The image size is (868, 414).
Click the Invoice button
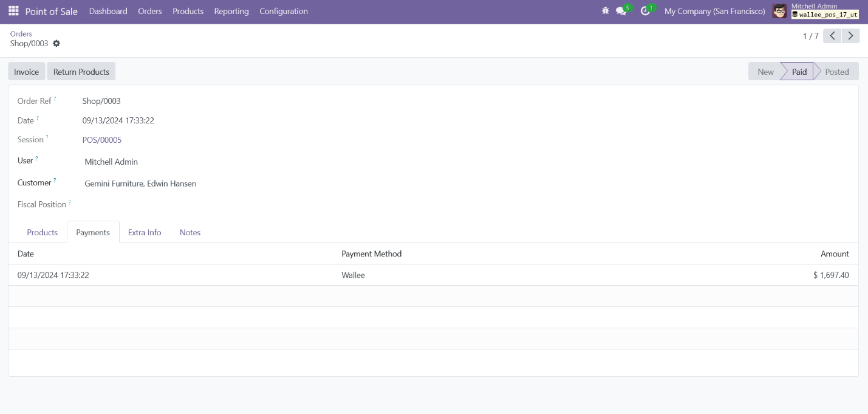pos(26,72)
